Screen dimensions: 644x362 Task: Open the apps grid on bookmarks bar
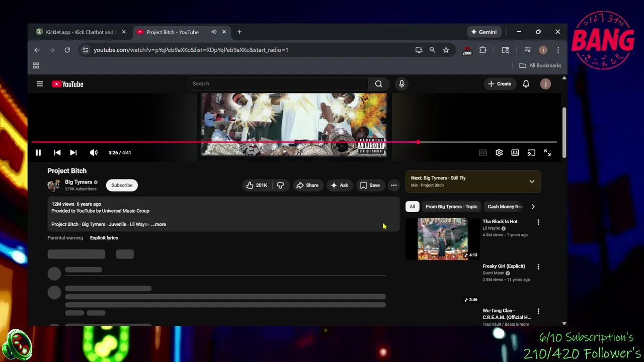coord(36,65)
